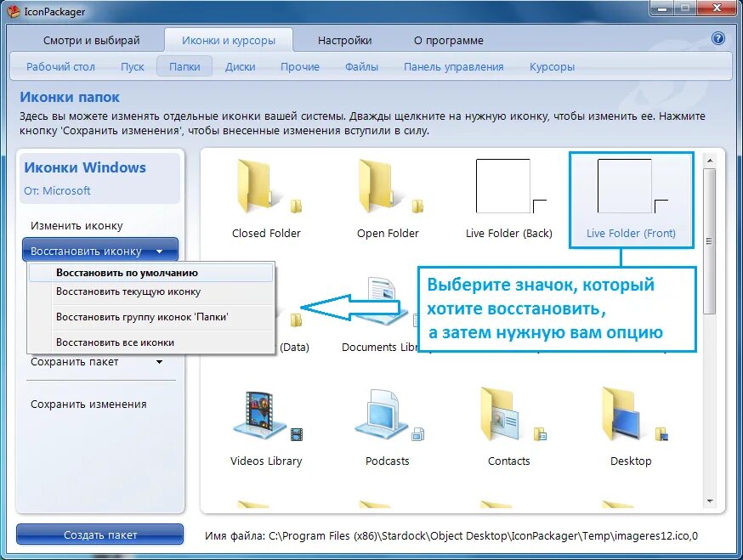Click the IconPackager title bar app icon

click(14, 11)
